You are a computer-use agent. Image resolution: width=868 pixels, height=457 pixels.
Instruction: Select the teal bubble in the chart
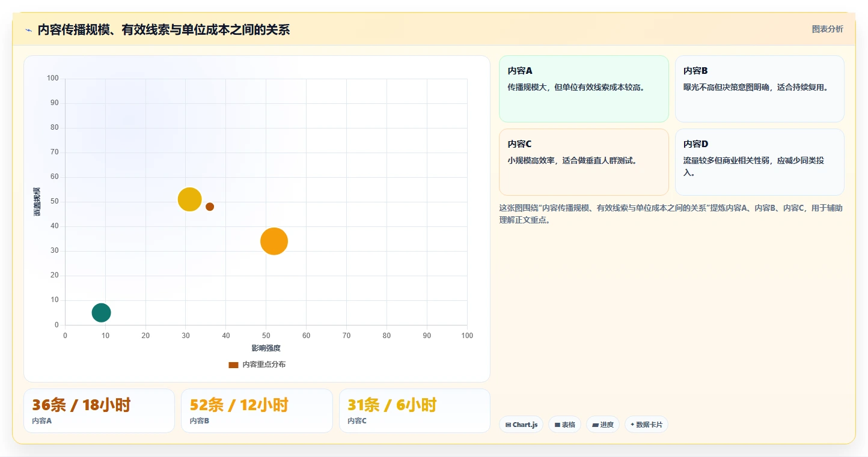tap(101, 312)
